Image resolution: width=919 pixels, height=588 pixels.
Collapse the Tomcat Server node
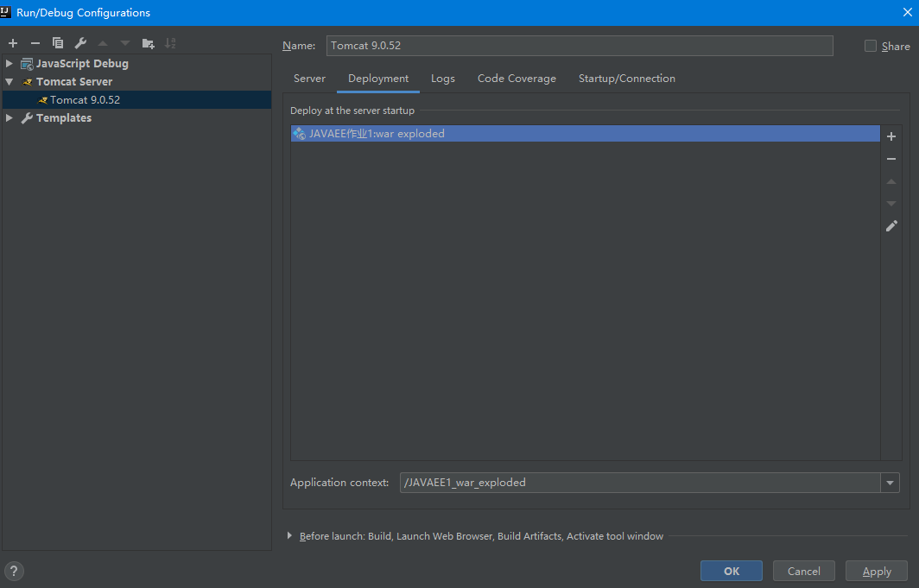tap(10, 81)
